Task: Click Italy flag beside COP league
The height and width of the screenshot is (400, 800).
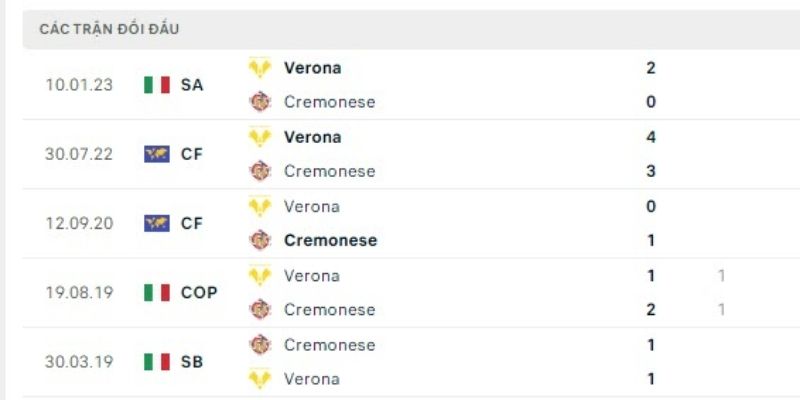Action: click(x=157, y=292)
